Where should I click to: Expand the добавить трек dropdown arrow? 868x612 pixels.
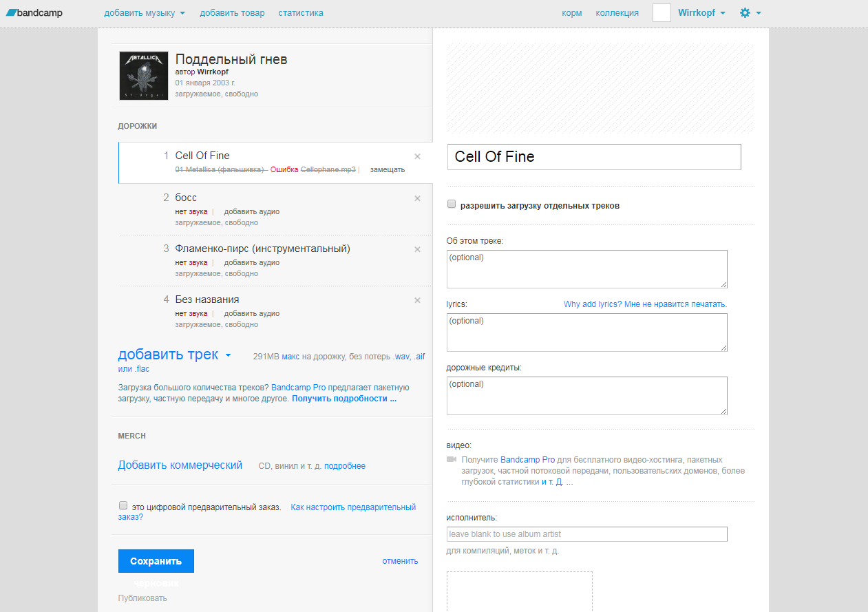pos(229,356)
